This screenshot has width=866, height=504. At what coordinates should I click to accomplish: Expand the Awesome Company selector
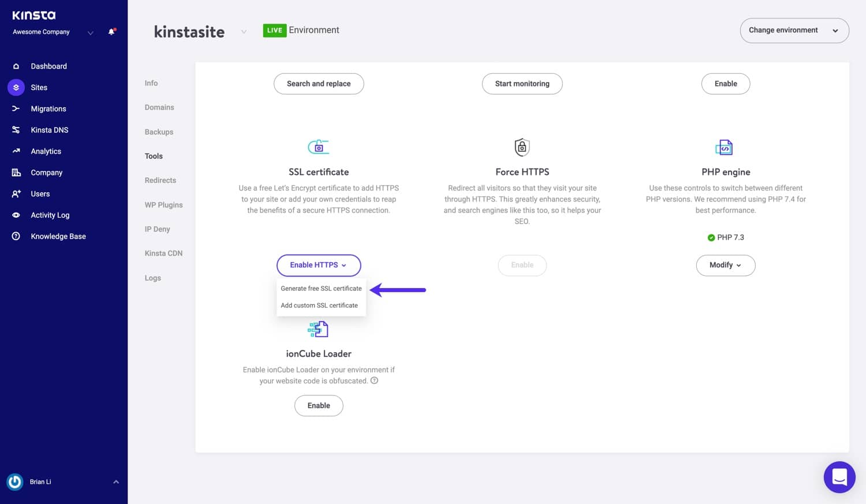(x=90, y=33)
